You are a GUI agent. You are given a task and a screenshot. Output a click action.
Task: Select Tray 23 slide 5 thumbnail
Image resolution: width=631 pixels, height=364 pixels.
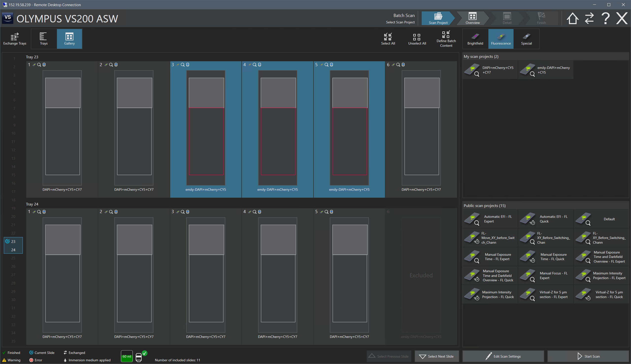tap(349, 127)
